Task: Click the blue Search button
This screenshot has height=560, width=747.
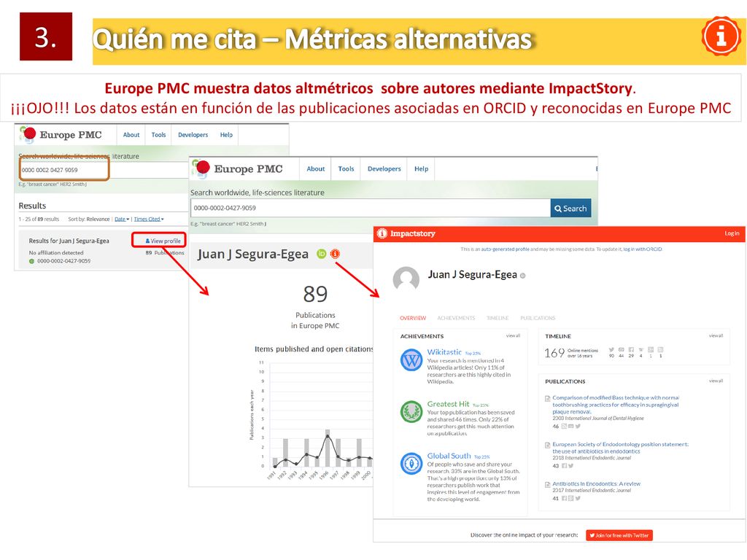Action: point(570,208)
